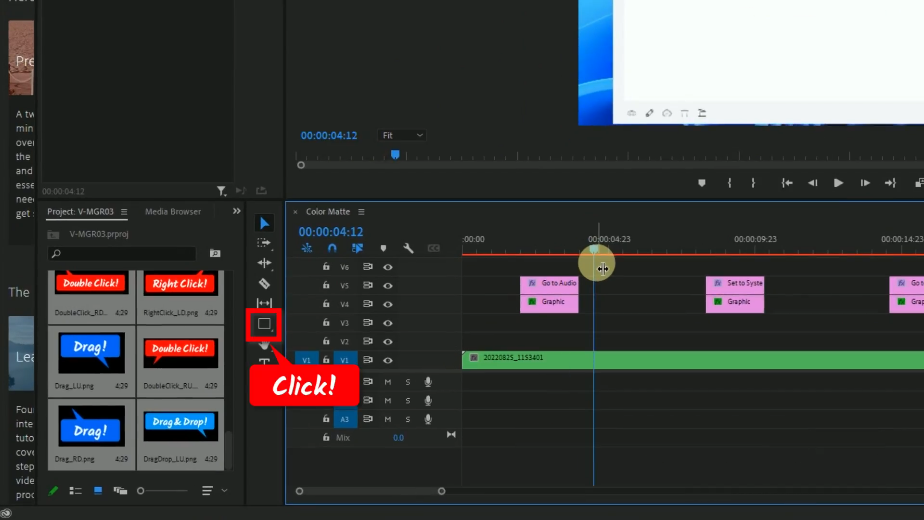Open the project sort icons dropdown arrow
The image size is (924, 520).
click(x=225, y=491)
